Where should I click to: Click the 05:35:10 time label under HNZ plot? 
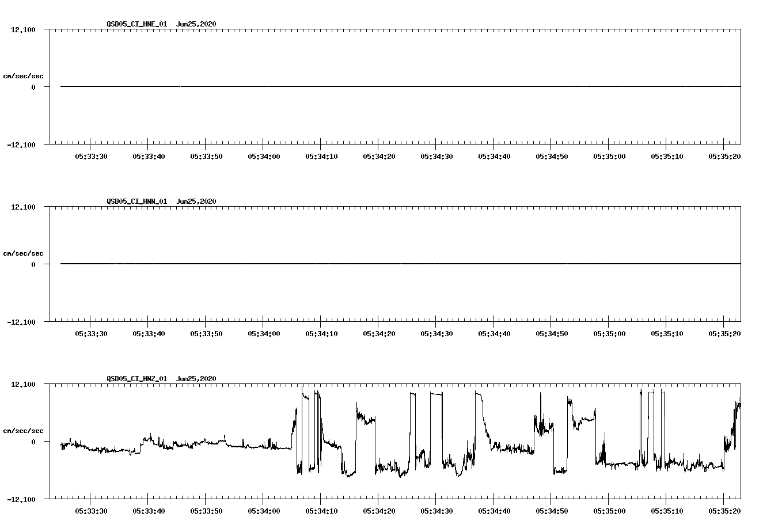(667, 511)
